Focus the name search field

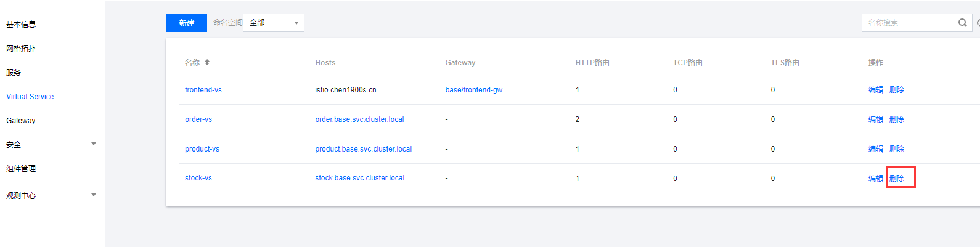pos(909,23)
